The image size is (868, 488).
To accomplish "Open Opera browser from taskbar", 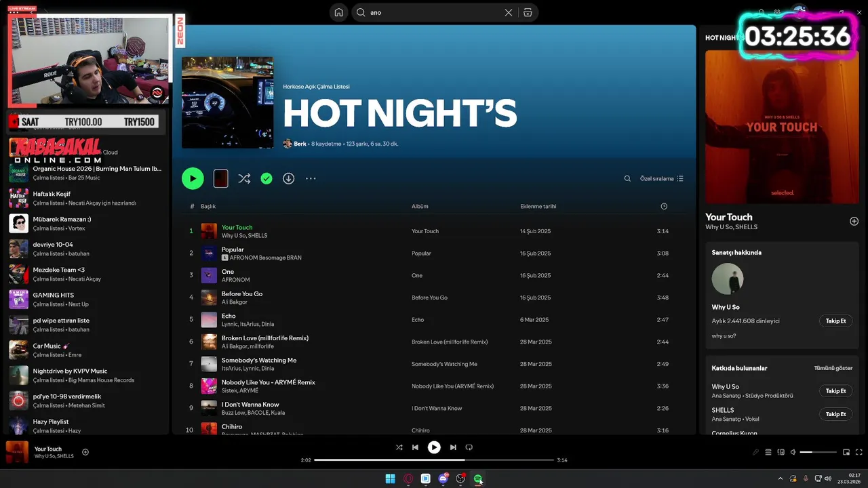I will point(408,479).
